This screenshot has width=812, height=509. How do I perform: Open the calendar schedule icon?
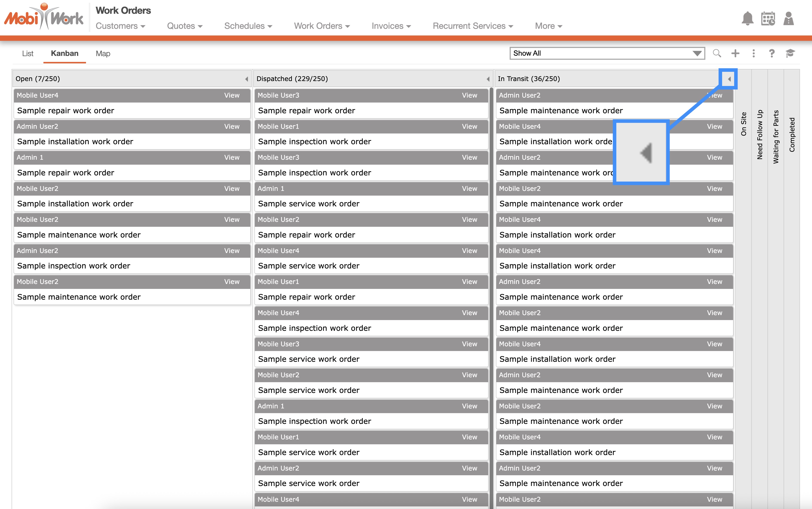(x=768, y=18)
